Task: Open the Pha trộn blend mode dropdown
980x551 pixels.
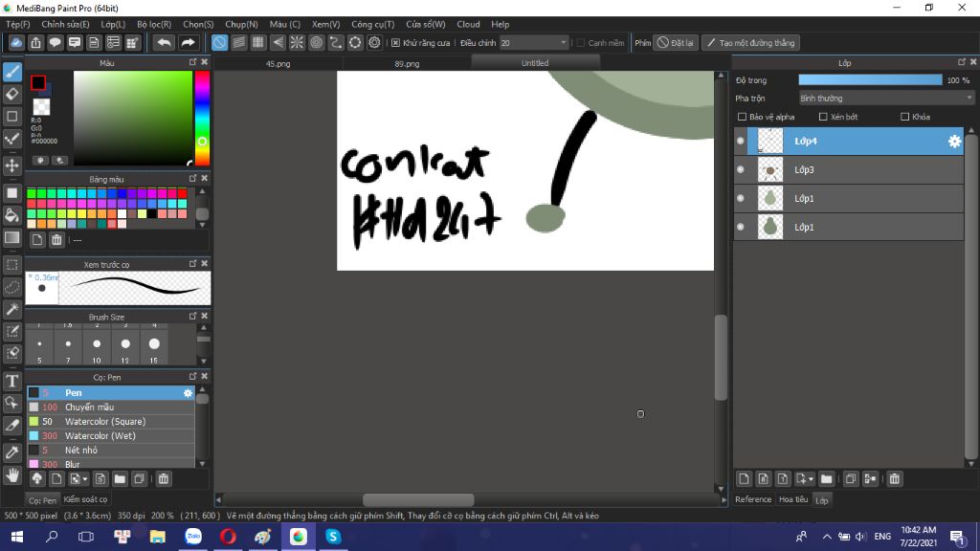Action: pos(886,99)
